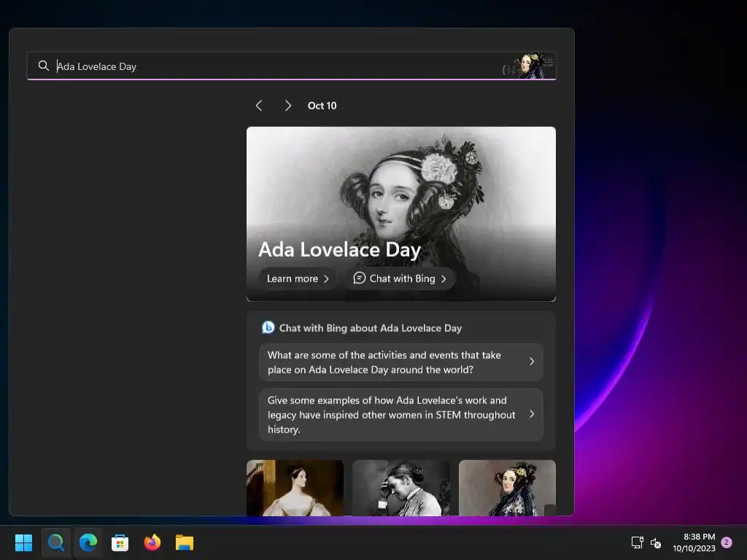Open the notification badge showing 2
The height and width of the screenshot is (560, 747).
[727, 542]
